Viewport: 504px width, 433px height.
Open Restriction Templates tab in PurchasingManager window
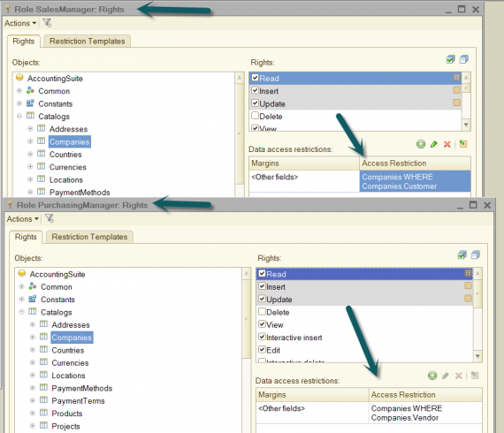pos(89,237)
